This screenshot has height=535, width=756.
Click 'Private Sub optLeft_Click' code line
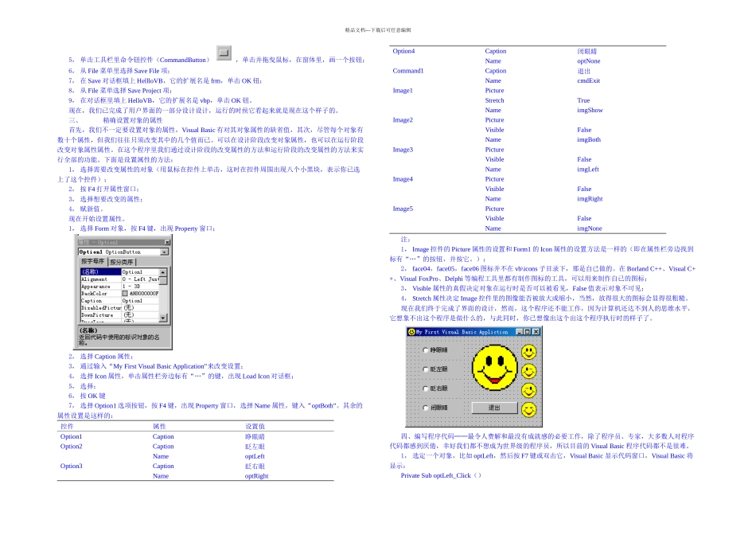[x=441, y=475]
